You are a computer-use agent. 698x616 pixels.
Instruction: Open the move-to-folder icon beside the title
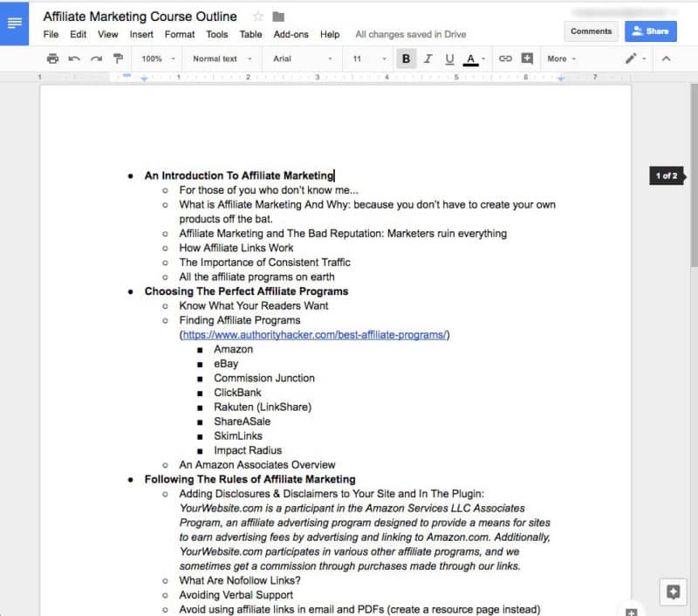pos(278,17)
